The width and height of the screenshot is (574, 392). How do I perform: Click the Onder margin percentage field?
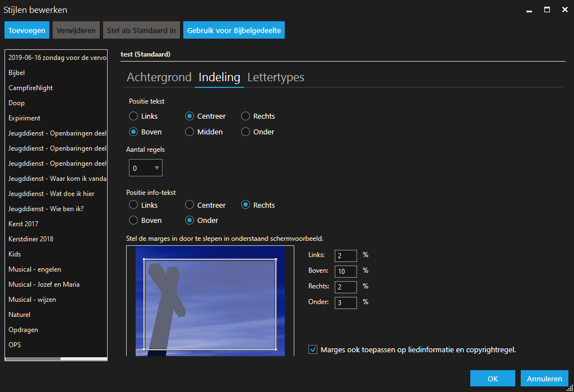pos(345,303)
